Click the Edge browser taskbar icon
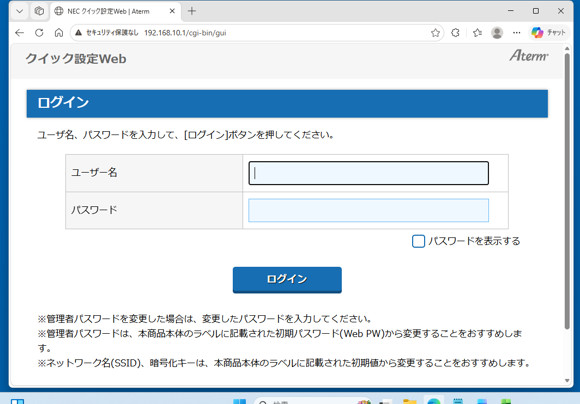 (x=434, y=401)
